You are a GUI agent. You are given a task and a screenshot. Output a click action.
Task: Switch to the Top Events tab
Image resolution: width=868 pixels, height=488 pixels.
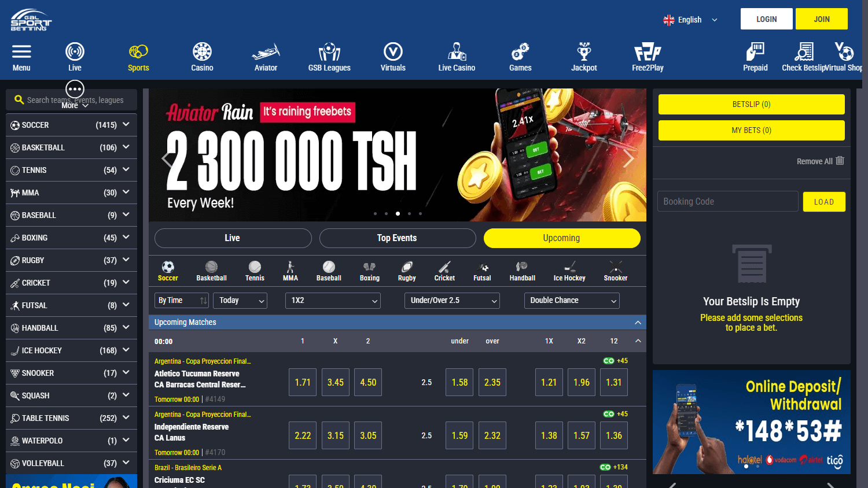pyautogui.click(x=398, y=238)
